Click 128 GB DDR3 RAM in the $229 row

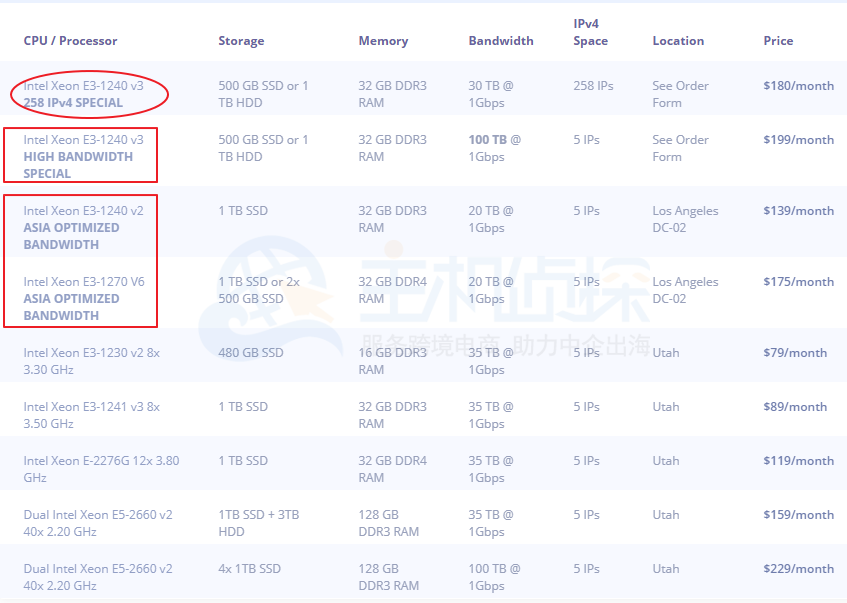pos(388,577)
